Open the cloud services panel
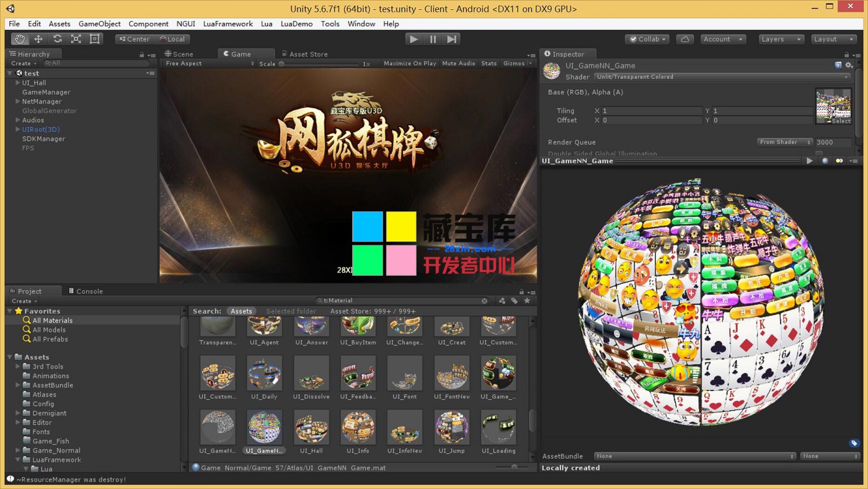The width and height of the screenshot is (868, 489). click(684, 39)
